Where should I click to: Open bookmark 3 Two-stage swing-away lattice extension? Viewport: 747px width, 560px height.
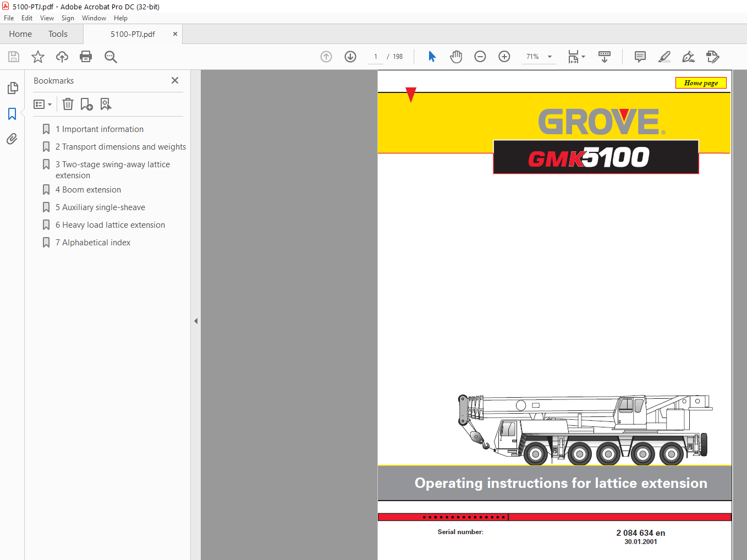coord(113,170)
